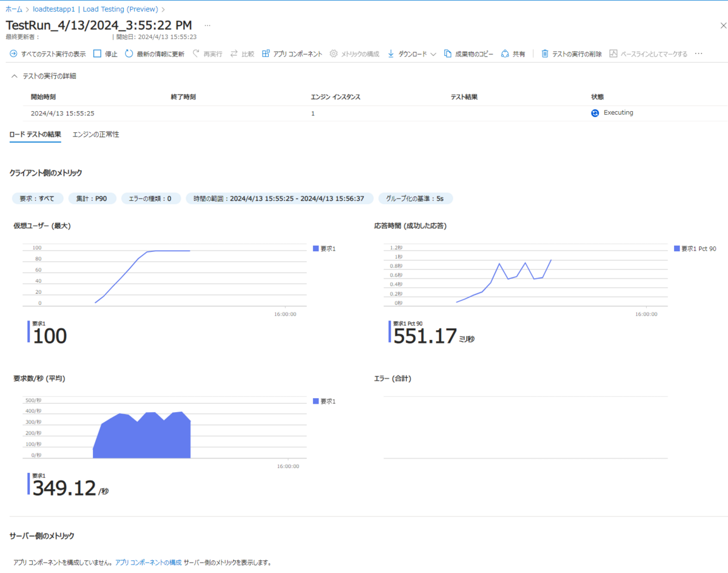Viewport: 728px width, 573px height.
Task: Click the クライアント側のメトリック heading
Action: pos(45,173)
